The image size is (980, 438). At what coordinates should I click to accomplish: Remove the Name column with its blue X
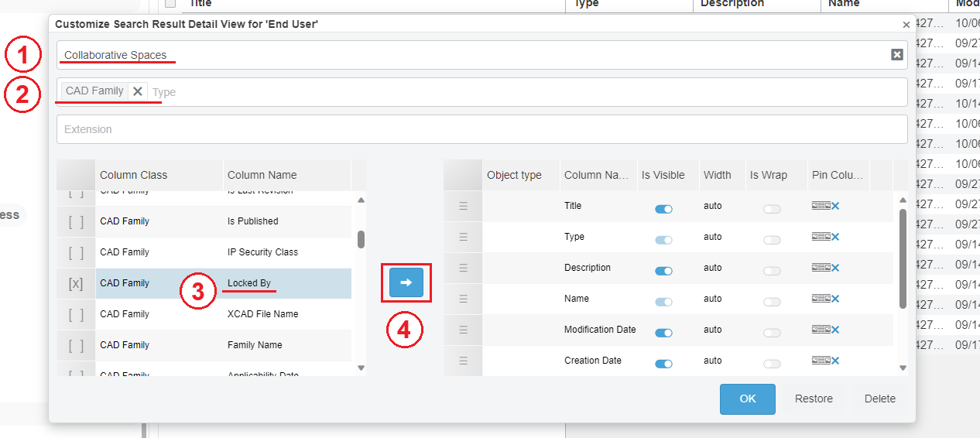(x=835, y=299)
